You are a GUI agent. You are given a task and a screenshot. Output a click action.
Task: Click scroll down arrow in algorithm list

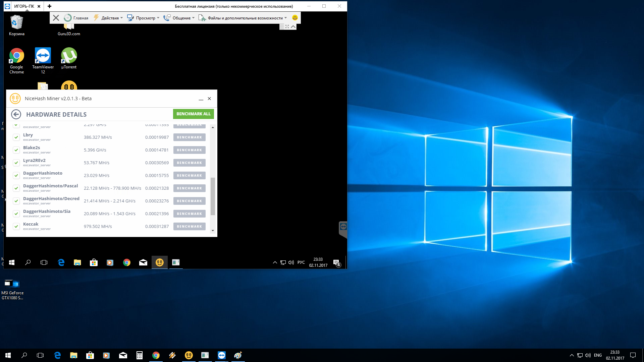click(213, 231)
